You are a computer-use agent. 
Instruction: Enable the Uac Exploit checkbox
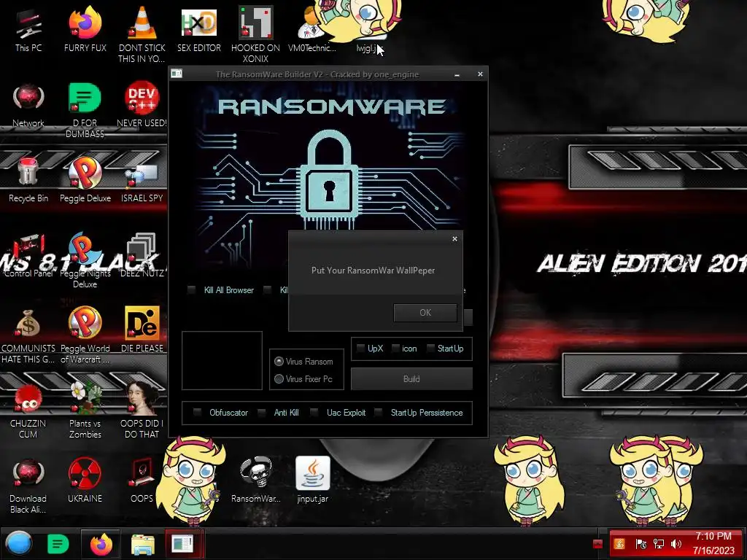[x=314, y=413]
